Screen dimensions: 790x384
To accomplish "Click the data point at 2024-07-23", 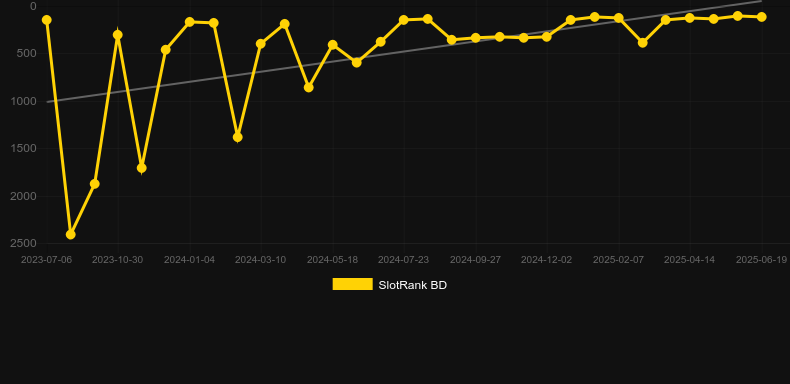I will 404,20.
